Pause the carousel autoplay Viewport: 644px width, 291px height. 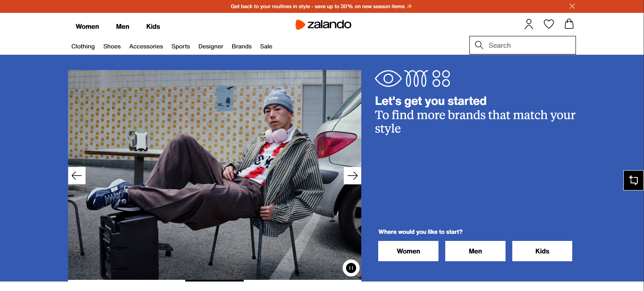(x=351, y=268)
